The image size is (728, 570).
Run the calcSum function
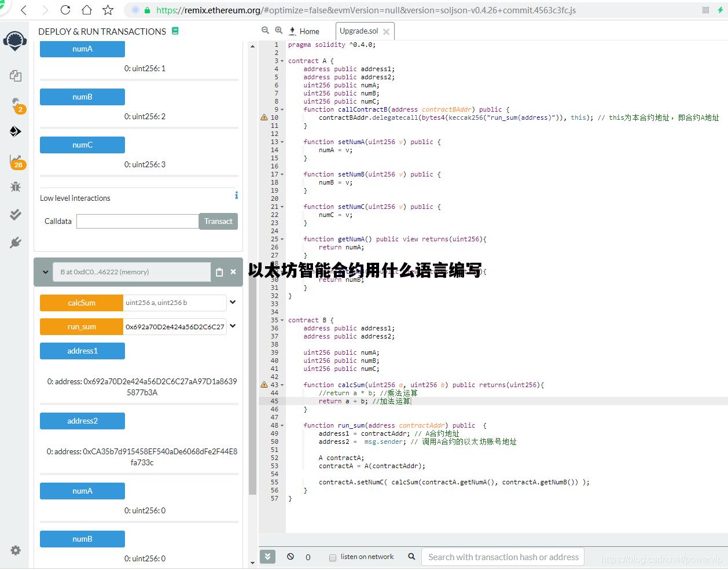pos(82,303)
